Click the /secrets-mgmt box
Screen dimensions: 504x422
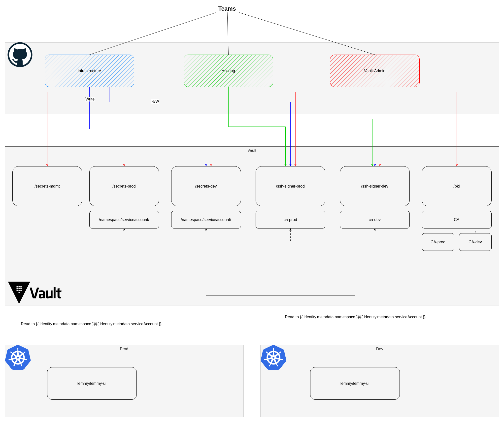[x=47, y=186]
